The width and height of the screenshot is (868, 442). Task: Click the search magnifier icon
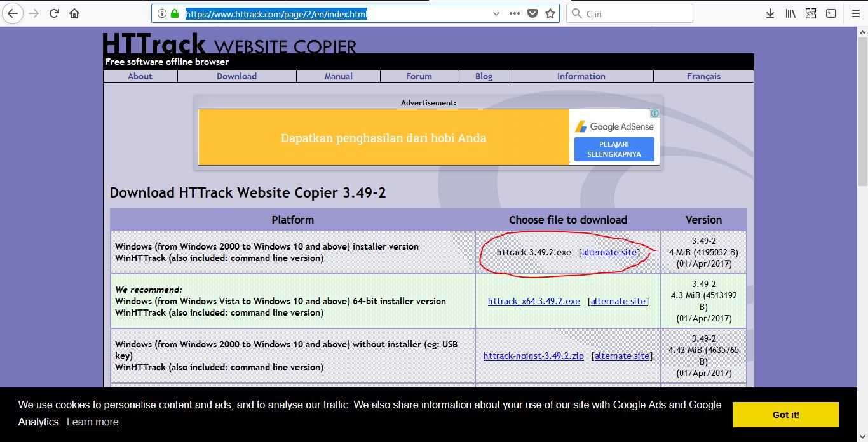tap(577, 13)
